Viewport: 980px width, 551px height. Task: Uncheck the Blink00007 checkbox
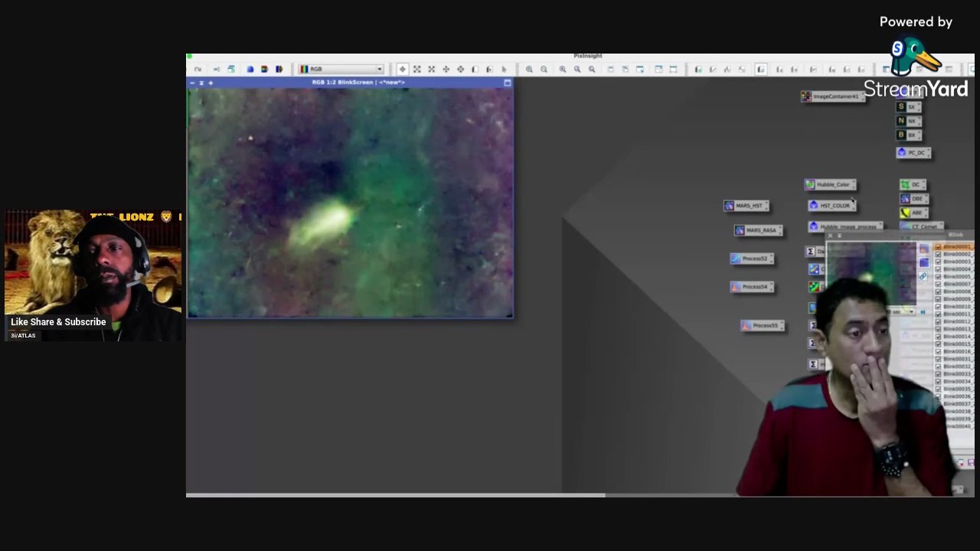pos(938,285)
